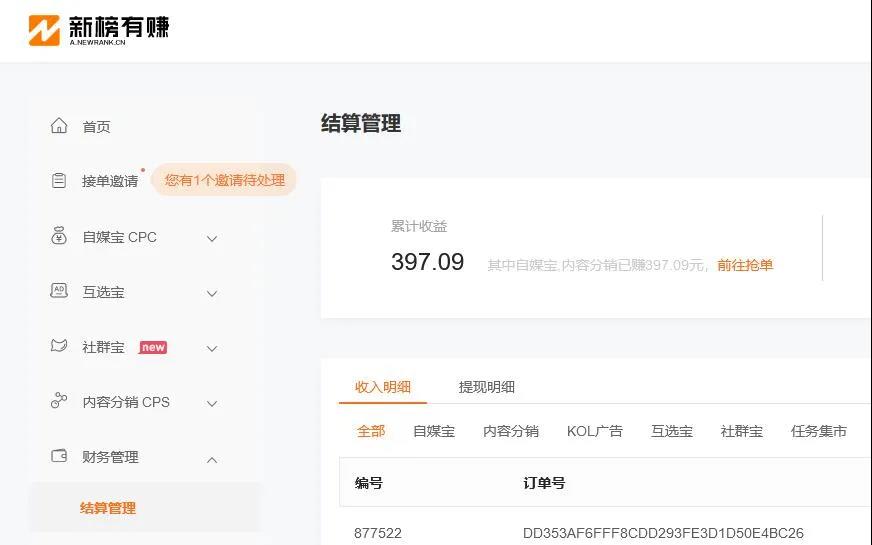The image size is (872, 545).
Task: Click the 新榜有赚 logo icon
Action: coord(45,30)
